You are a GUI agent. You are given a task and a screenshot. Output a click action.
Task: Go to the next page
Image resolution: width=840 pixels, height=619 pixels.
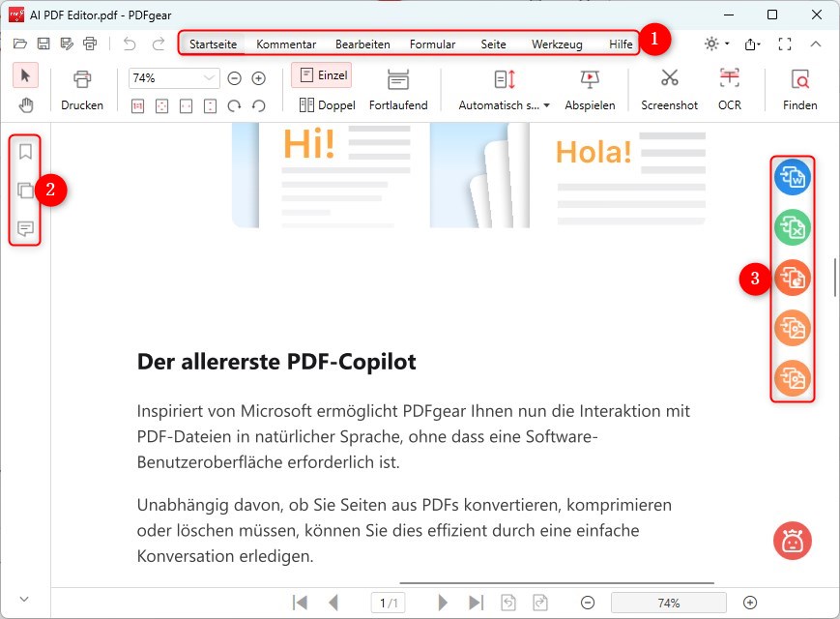tap(443, 603)
